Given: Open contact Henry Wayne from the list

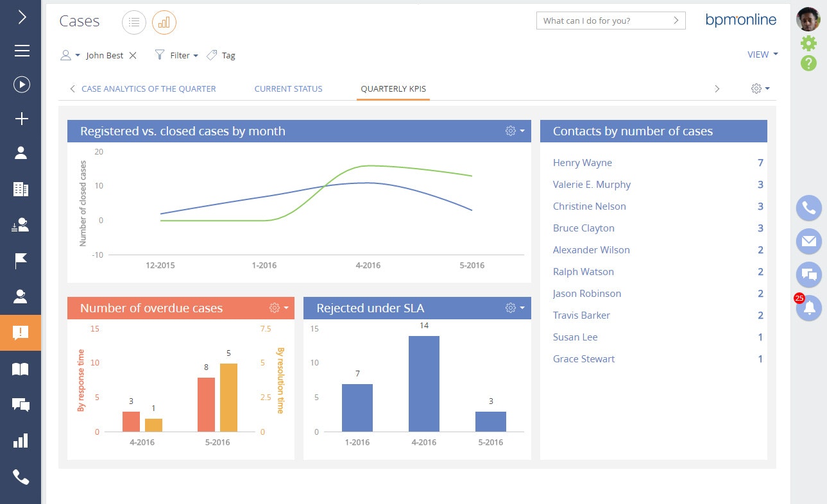Looking at the screenshot, I should (x=582, y=162).
